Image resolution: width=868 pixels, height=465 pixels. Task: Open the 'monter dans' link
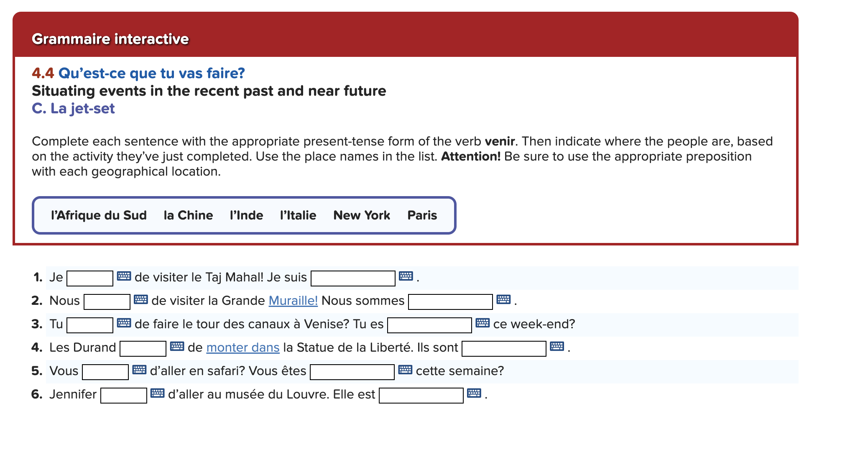[243, 347]
